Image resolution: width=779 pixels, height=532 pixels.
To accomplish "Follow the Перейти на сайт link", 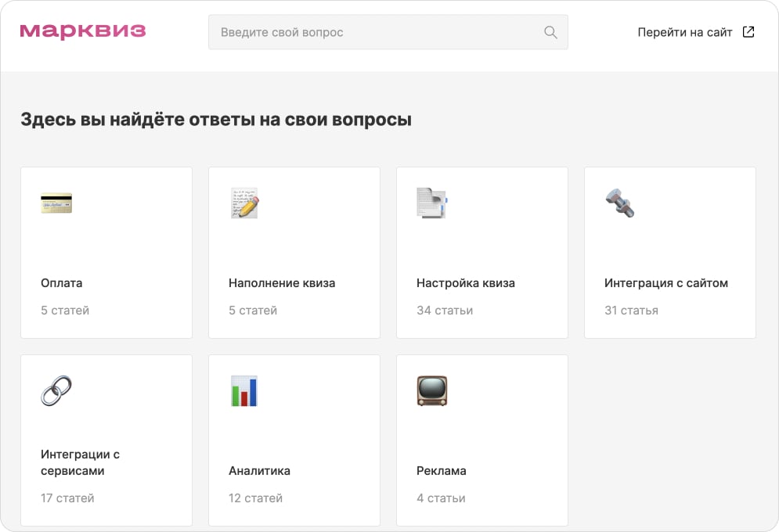I will 685,32.
